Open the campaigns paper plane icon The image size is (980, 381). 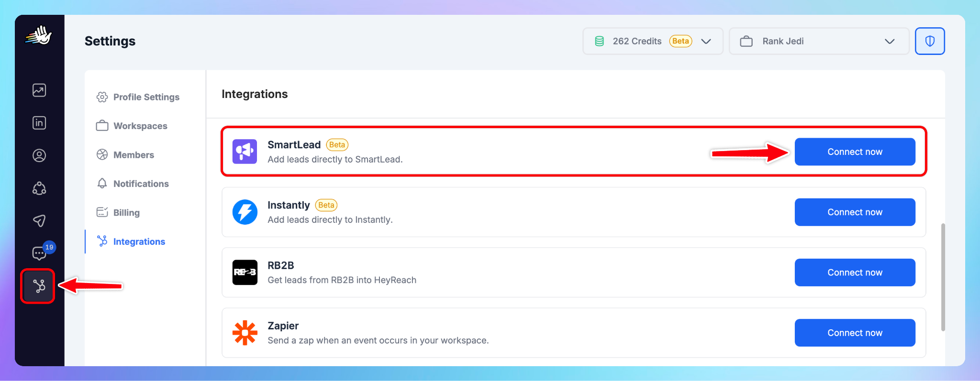pos(39,220)
